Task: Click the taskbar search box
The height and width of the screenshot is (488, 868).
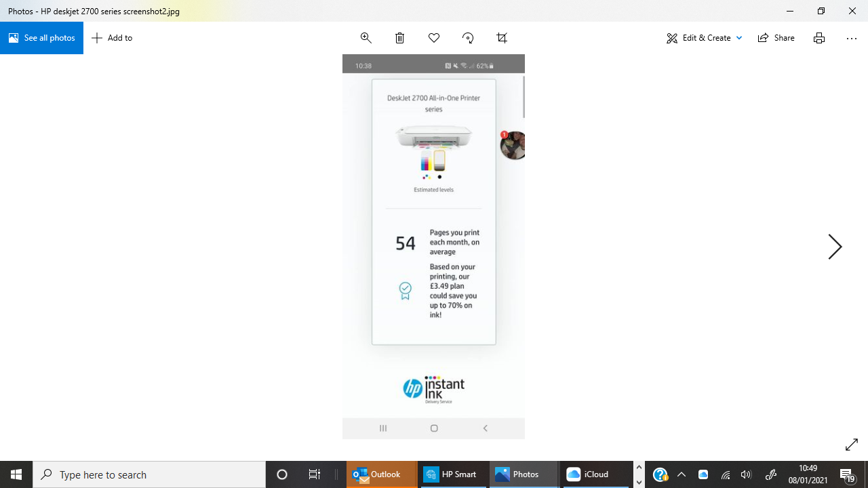Action: point(149,474)
